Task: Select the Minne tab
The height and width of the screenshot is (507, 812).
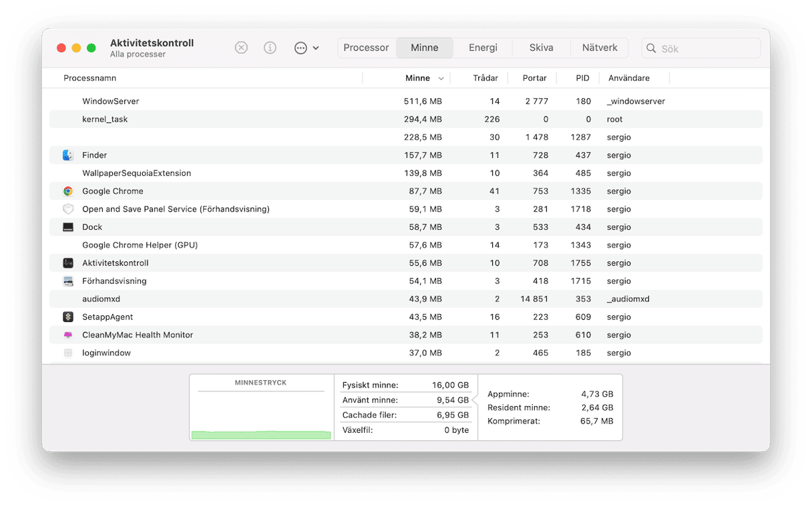Action: tap(425, 48)
